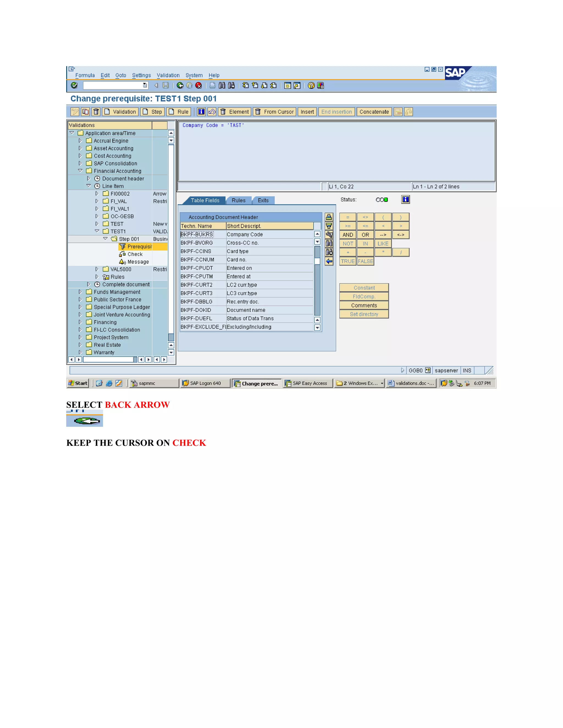Collapse the Step 001 node
The width and height of the screenshot is (563, 728).
105,239
